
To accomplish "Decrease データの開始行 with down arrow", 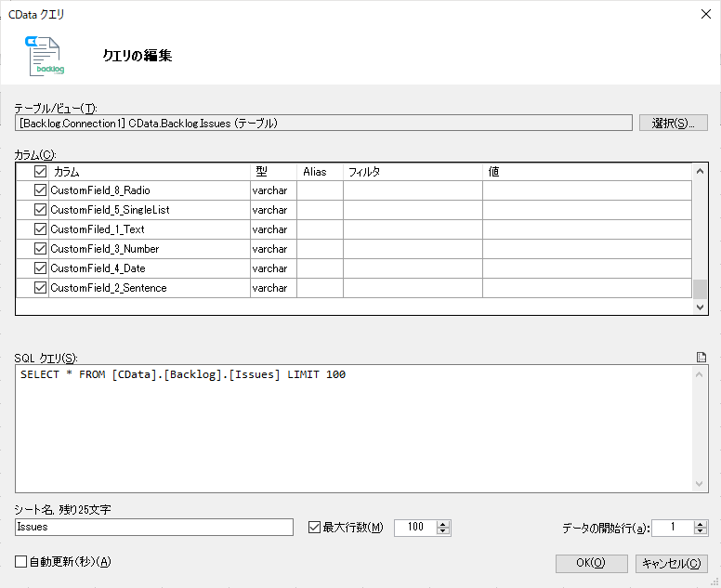I will point(701,531).
